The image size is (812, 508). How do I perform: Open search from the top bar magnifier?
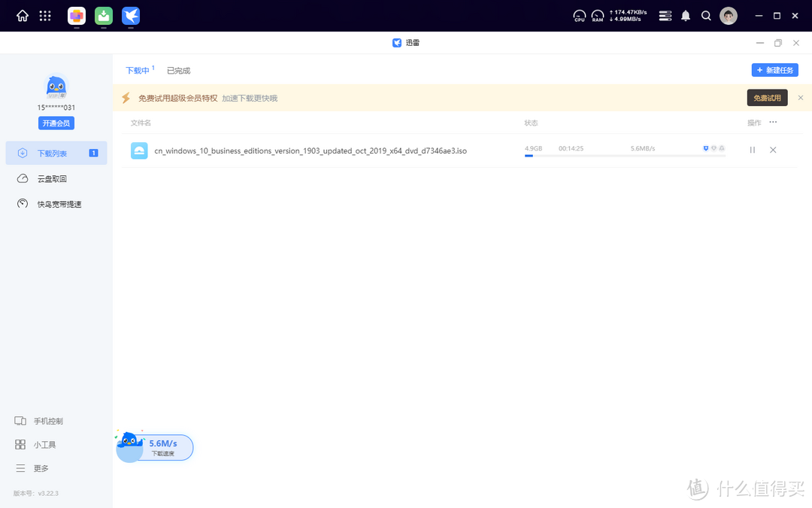(x=706, y=15)
